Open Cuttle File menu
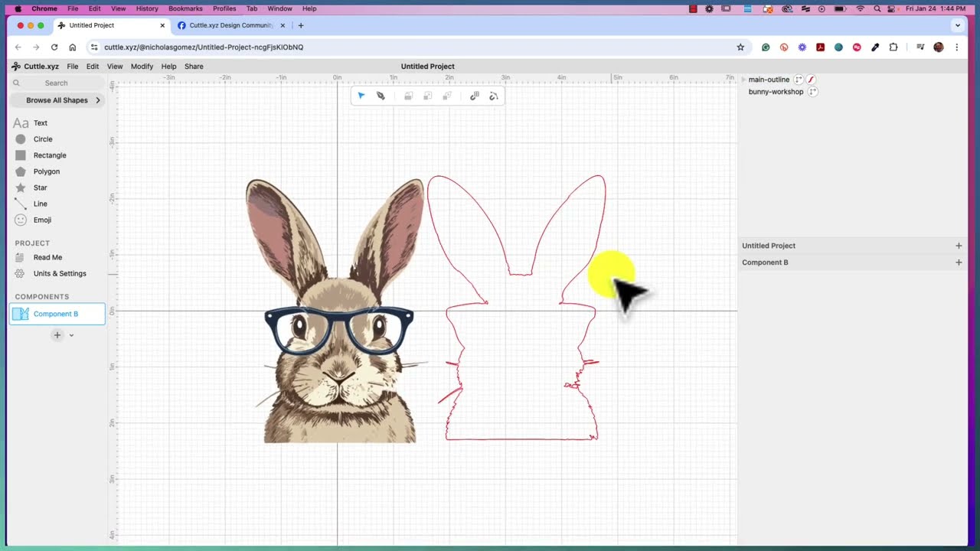980x551 pixels. (x=72, y=67)
